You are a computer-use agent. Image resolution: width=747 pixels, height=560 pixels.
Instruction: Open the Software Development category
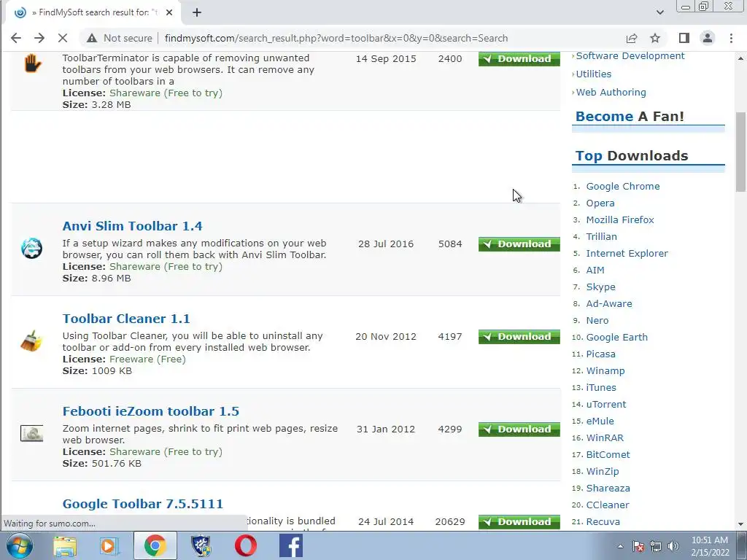pos(630,55)
